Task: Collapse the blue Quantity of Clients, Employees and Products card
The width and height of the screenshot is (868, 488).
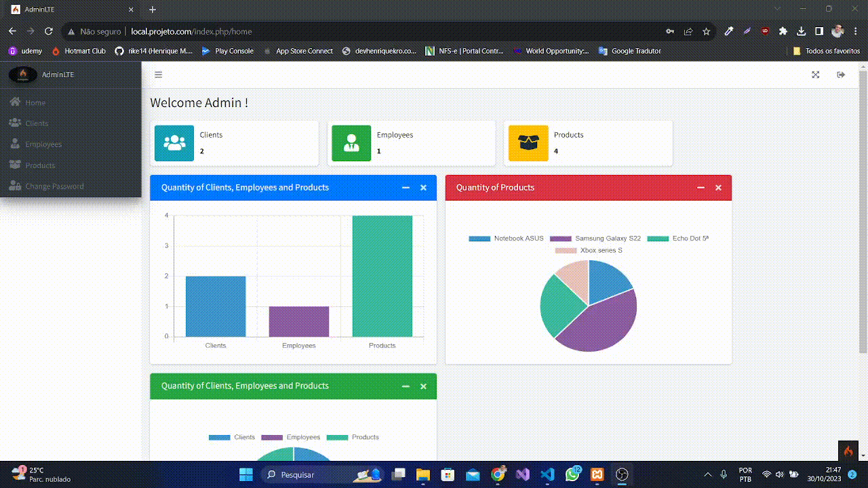Action: click(406, 188)
